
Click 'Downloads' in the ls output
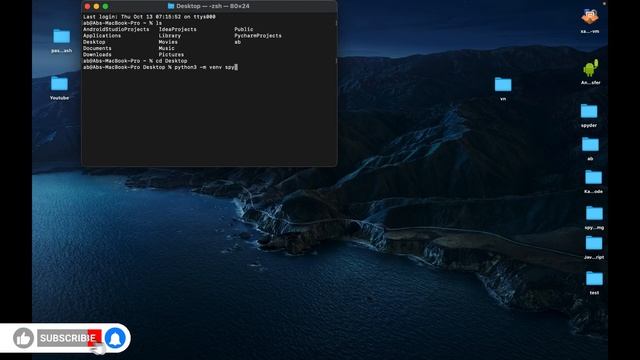point(97,55)
